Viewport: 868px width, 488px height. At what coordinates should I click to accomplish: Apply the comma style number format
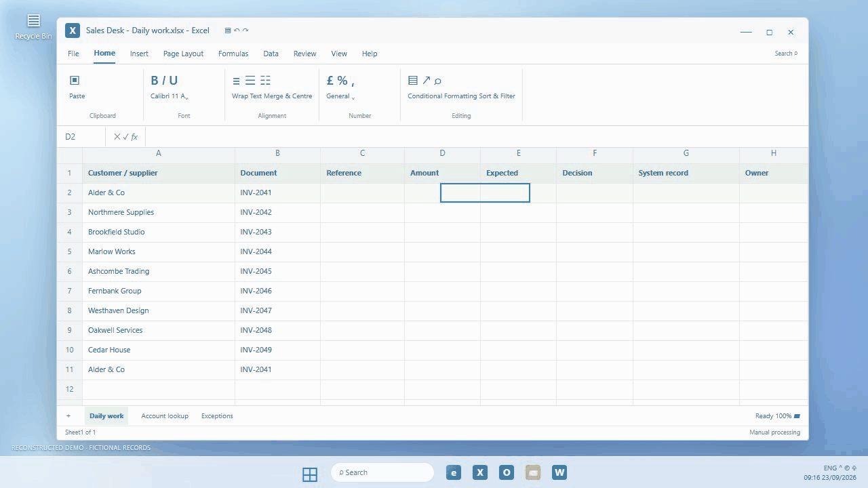353,82
